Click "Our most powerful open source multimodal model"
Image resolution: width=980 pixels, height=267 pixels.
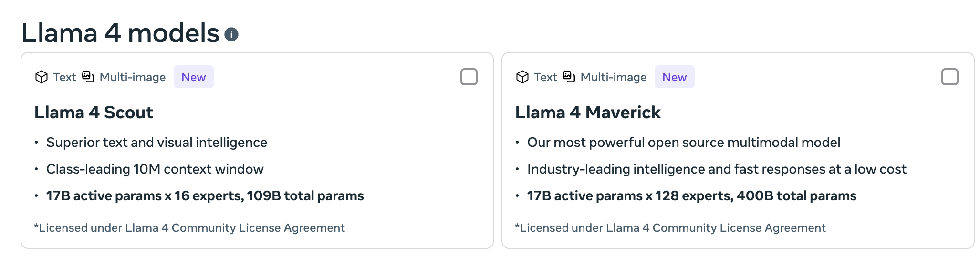(683, 143)
